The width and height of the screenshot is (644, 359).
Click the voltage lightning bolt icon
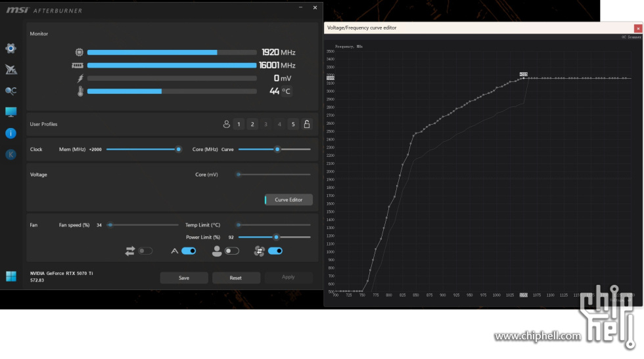80,78
